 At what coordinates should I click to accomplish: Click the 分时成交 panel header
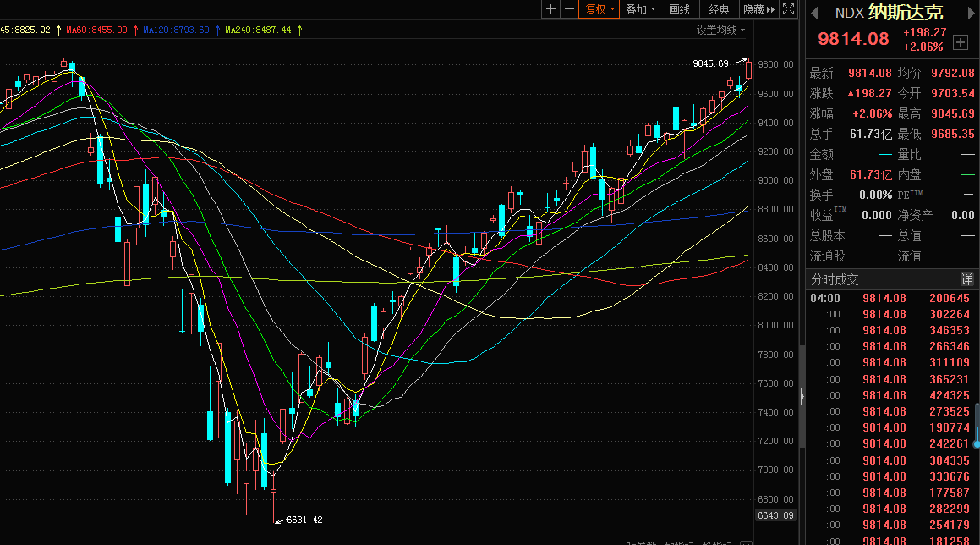(835, 279)
